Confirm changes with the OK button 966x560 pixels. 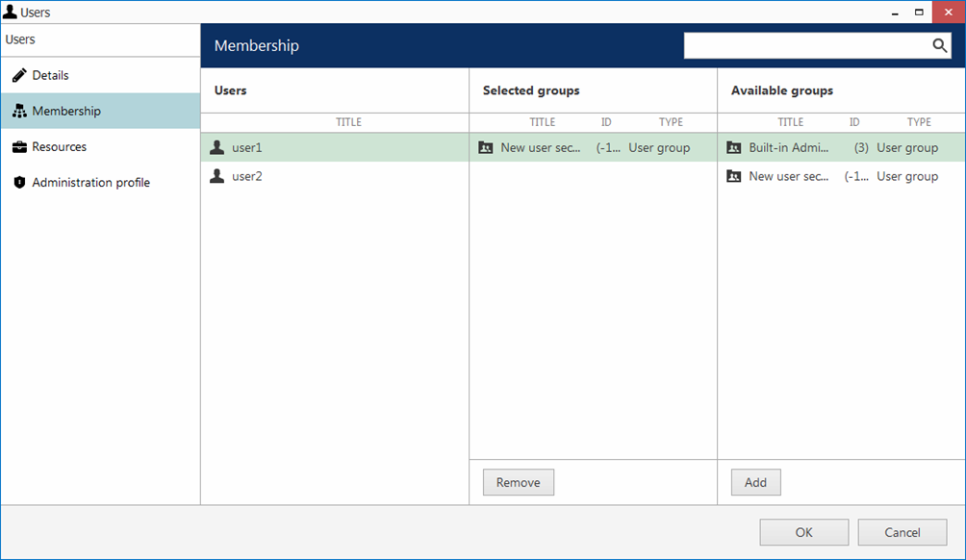[803, 532]
